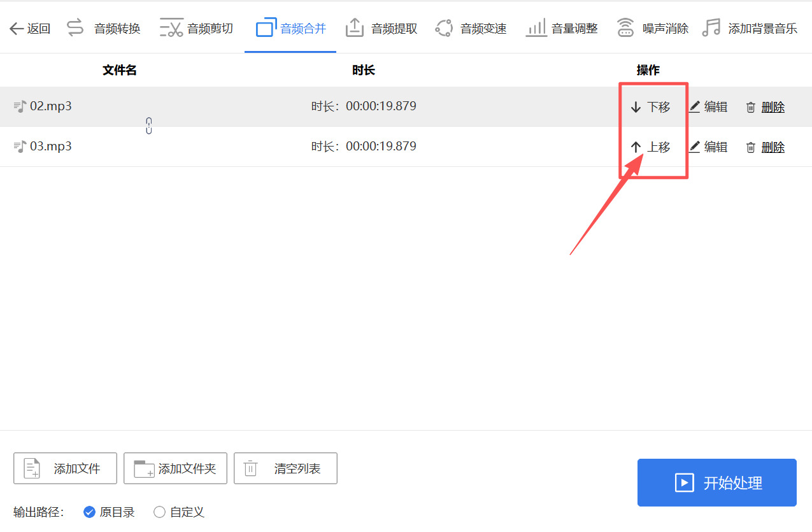The width and height of the screenshot is (812, 532).
Task: Click the 删除 link for 03.mp3
Action: [773, 147]
